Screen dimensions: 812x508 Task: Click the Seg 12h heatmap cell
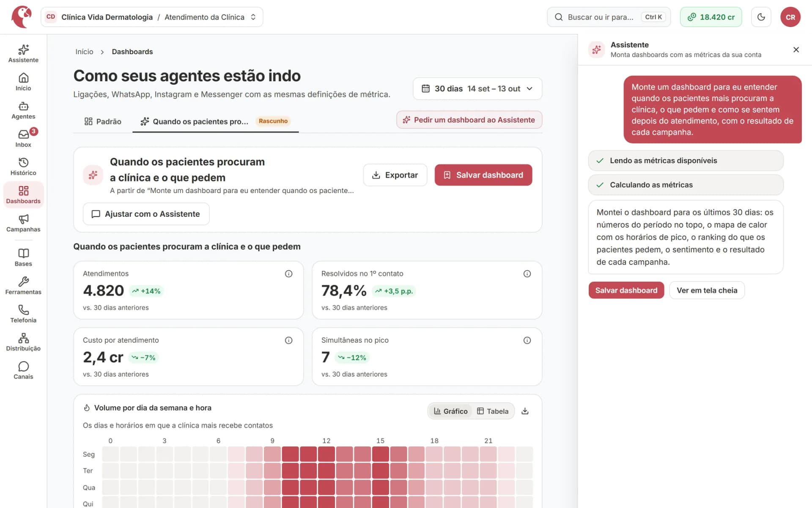(326, 454)
